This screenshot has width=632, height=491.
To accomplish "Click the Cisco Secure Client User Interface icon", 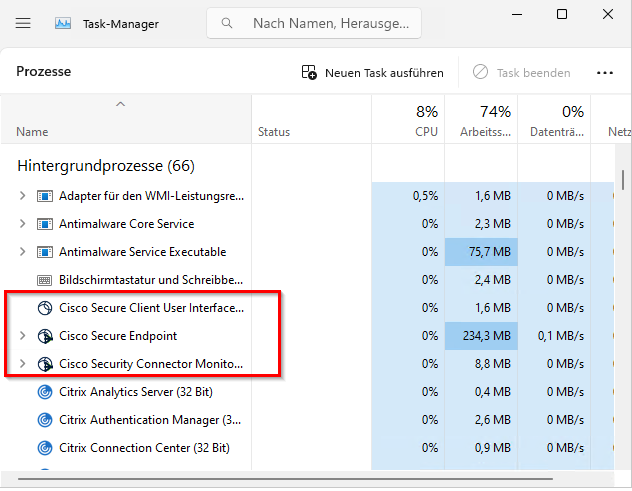I will (44, 308).
